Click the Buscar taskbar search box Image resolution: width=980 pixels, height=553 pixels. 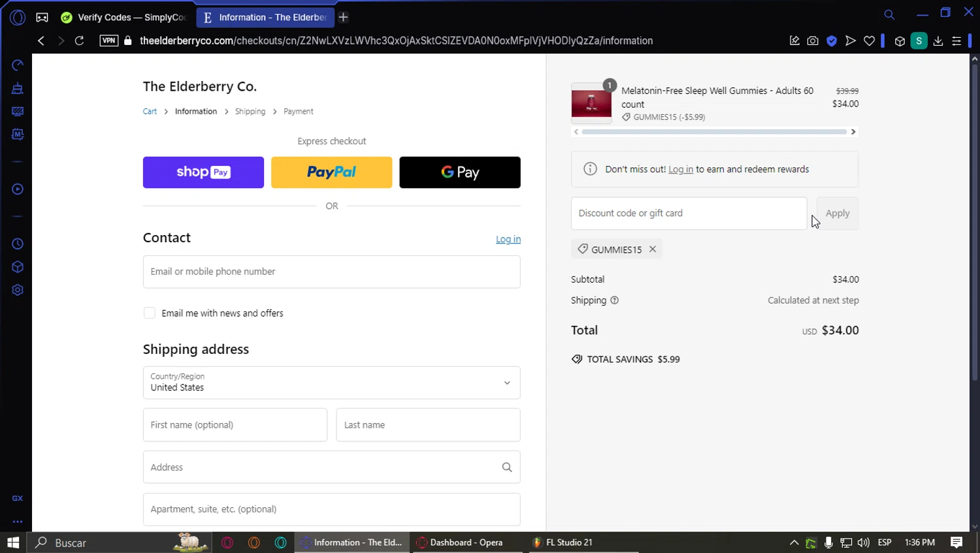coord(120,543)
